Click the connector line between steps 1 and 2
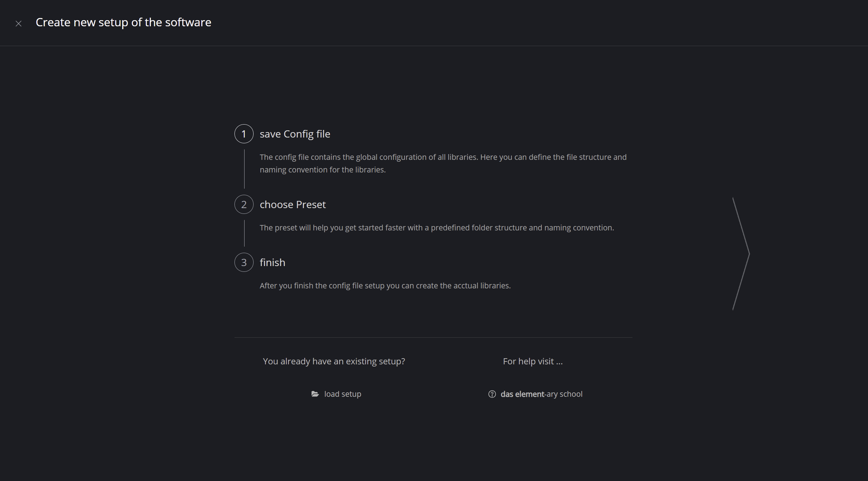 coord(244,169)
